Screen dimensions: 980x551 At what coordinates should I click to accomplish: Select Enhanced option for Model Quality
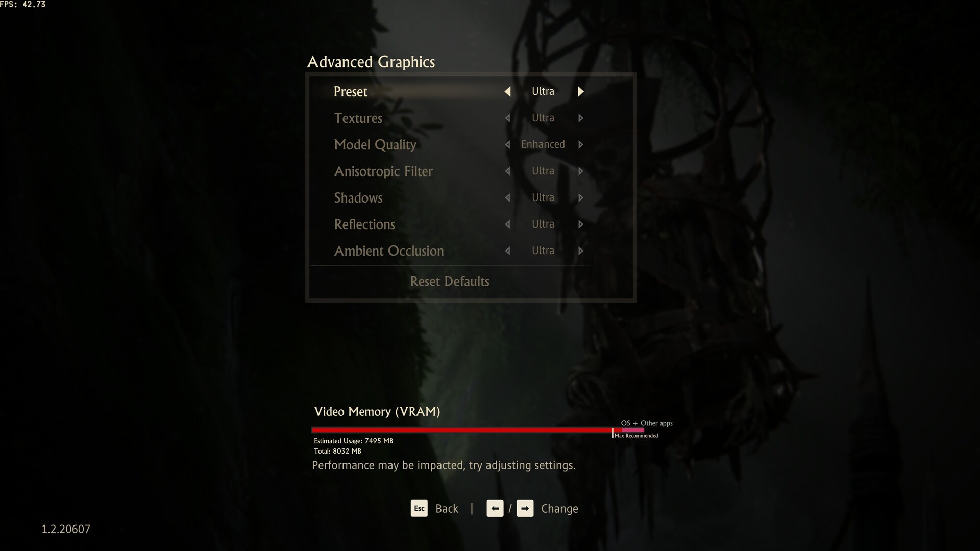pos(543,144)
